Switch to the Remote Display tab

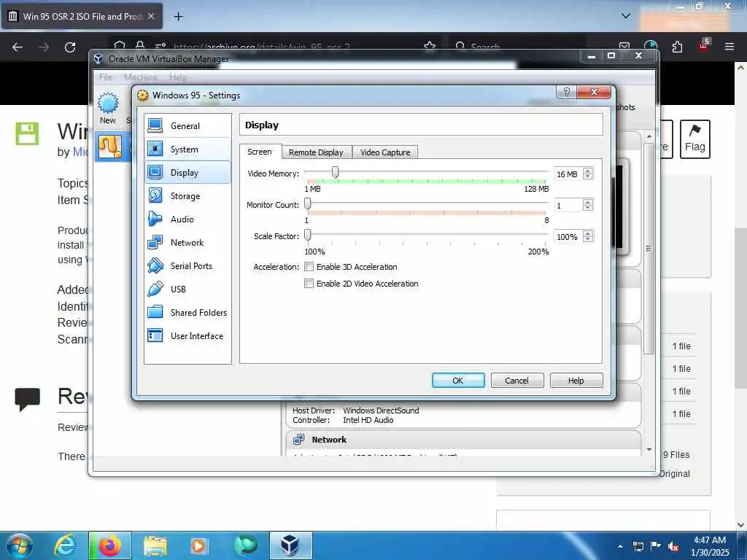tap(316, 152)
